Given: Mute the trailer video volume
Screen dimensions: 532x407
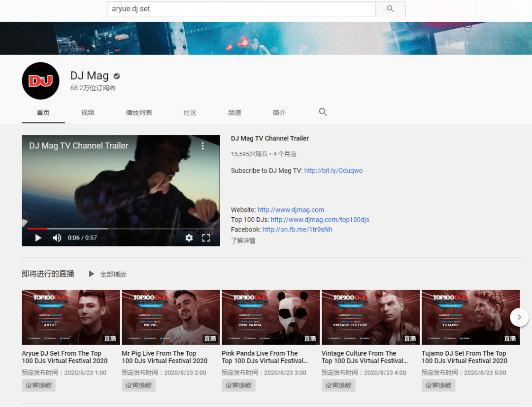Looking at the screenshot, I should pyautogui.click(x=57, y=238).
